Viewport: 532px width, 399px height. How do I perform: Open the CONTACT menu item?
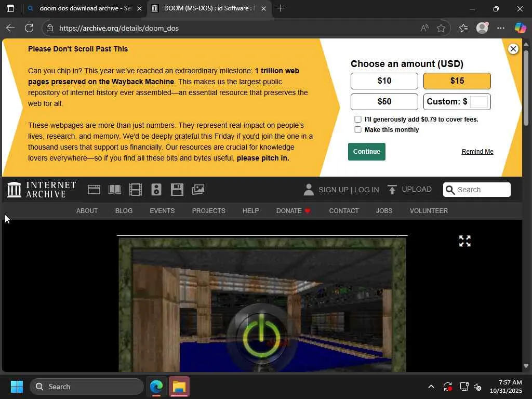344,211
